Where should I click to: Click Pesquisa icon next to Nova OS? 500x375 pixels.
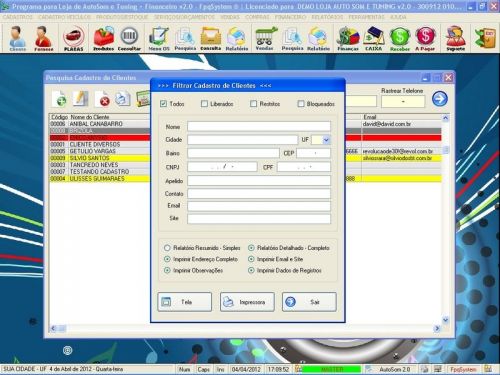pos(185,39)
